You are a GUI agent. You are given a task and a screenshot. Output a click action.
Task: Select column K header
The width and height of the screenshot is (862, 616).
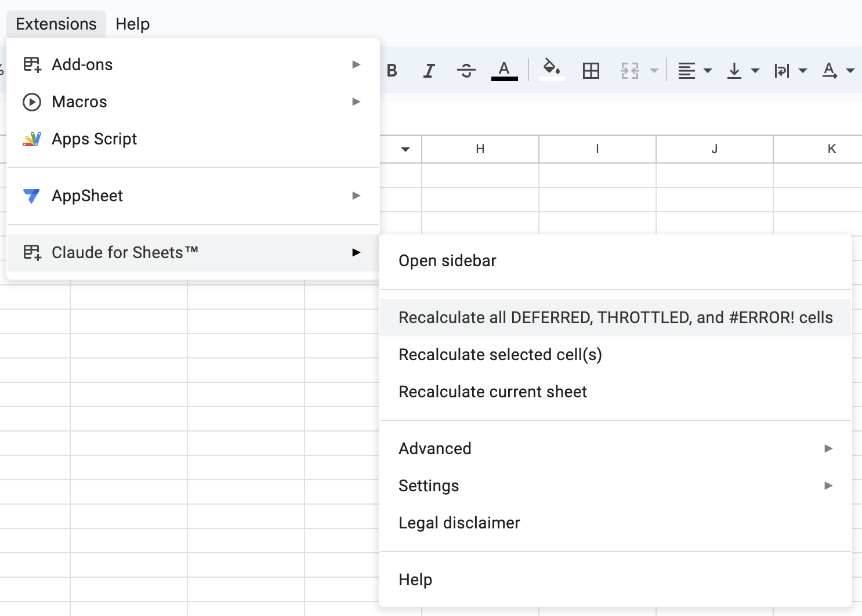[818, 149]
